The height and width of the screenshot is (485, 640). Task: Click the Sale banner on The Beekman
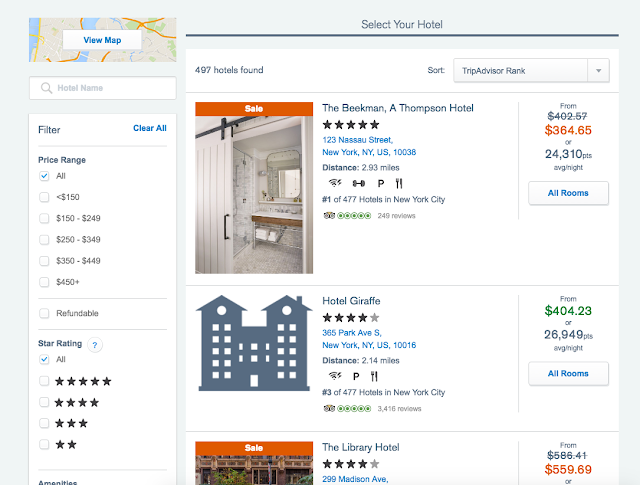[x=254, y=109]
